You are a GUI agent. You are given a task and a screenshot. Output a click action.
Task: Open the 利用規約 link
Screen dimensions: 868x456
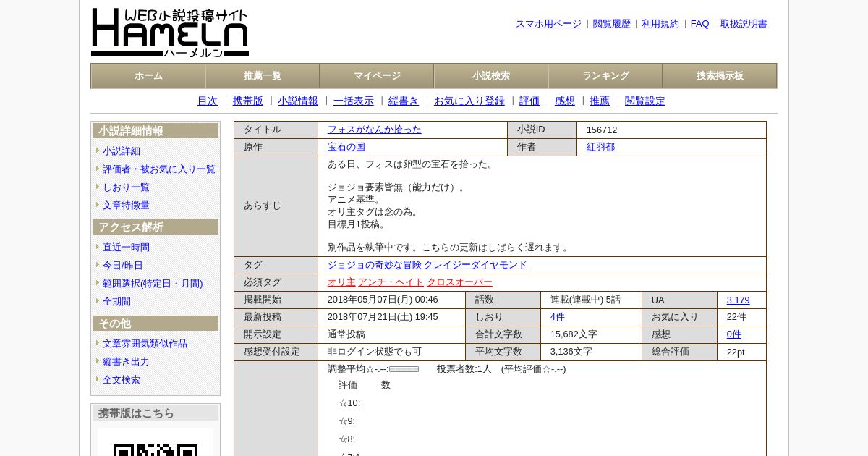click(660, 24)
